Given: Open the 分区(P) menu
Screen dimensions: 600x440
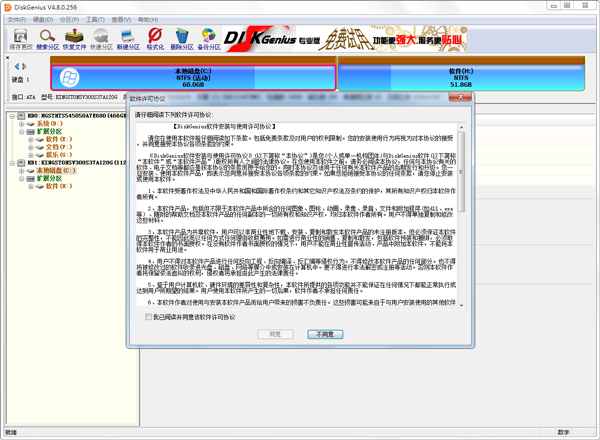Looking at the screenshot, I should click(70, 19).
